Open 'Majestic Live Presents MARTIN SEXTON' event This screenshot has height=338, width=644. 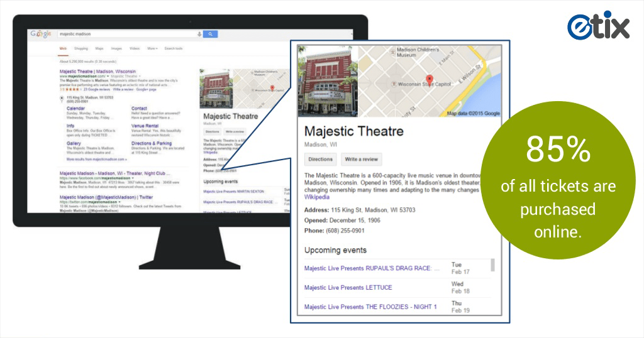tap(234, 192)
